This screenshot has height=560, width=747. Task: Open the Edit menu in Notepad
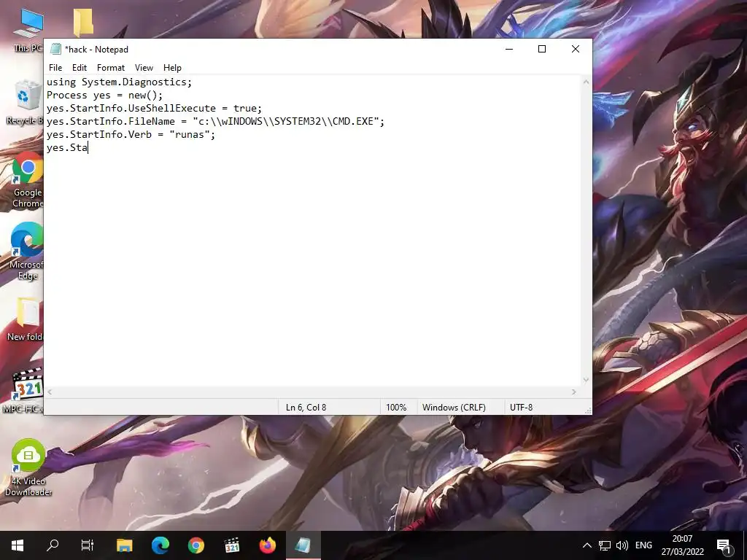[x=79, y=68]
